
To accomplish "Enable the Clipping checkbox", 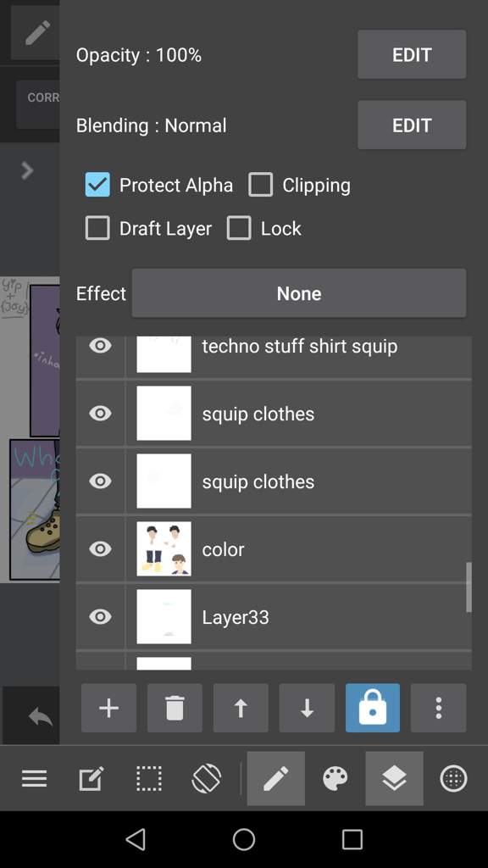I will pyautogui.click(x=260, y=185).
